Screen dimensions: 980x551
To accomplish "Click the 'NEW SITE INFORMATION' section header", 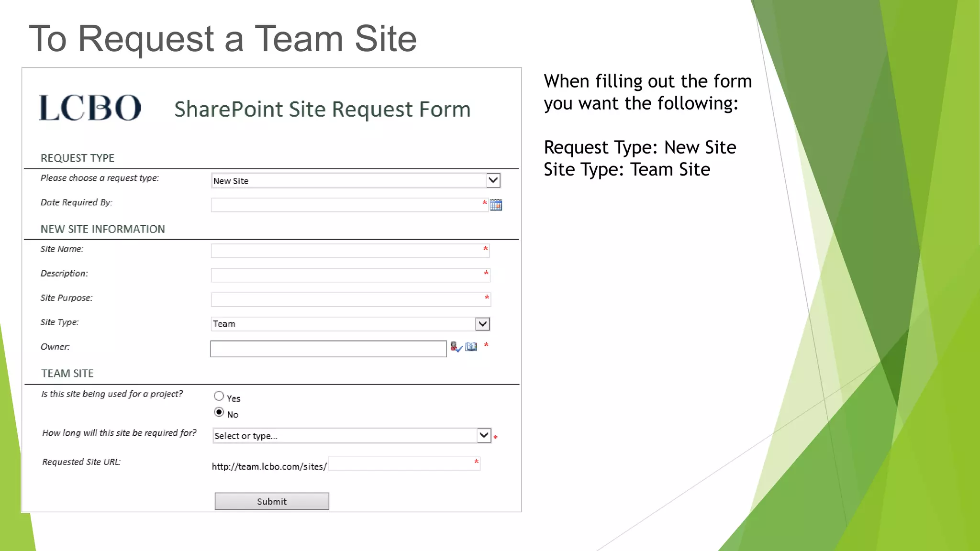I will [x=103, y=229].
